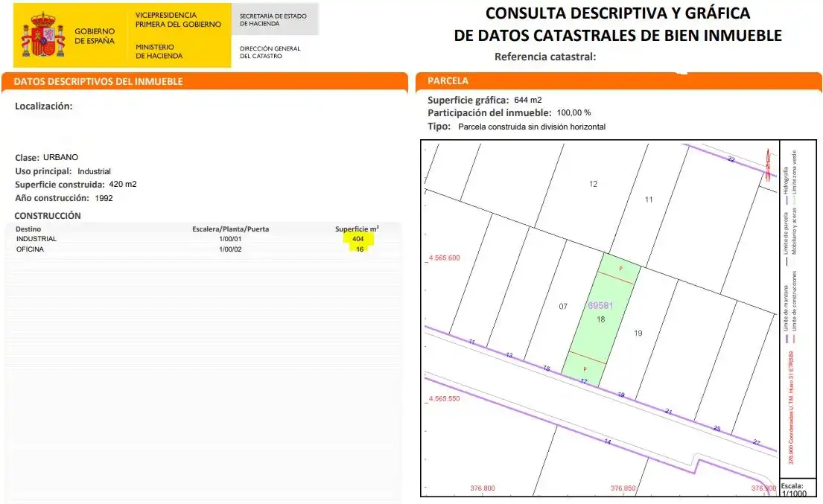Image resolution: width=823 pixels, height=504 pixels.
Task: Click parcel label '07' on the map
Action: tap(562, 306)
